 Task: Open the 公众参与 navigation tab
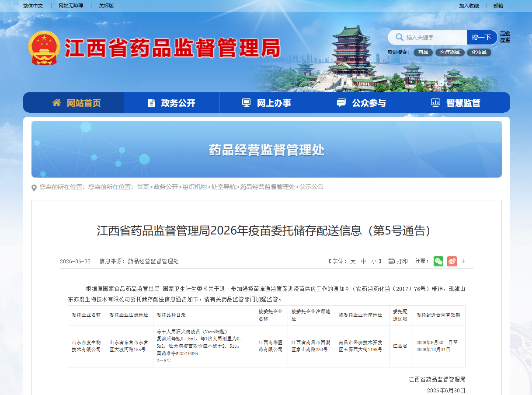pos(362,103)
